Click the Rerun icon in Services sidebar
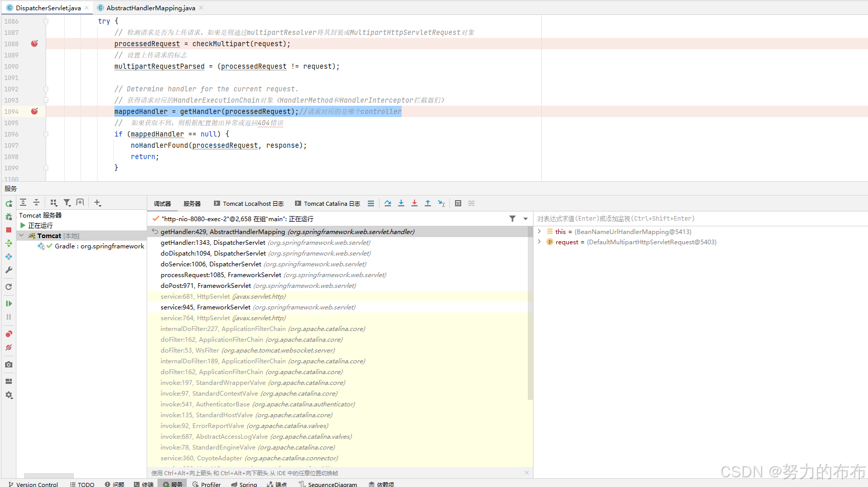 (x=9, y=203)
